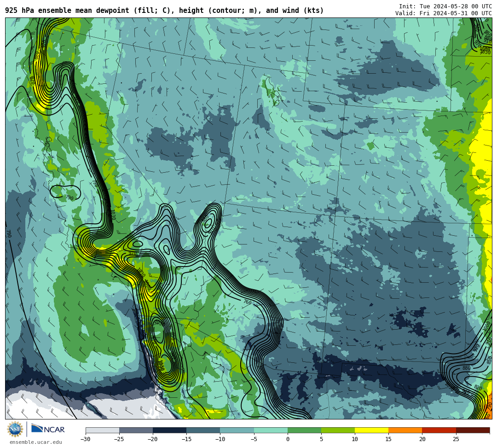Select the light gray -30 to -25 colorbar segment
Image resolution: width=497 pixels, height=448 pixels.
(x=102, y=430)
